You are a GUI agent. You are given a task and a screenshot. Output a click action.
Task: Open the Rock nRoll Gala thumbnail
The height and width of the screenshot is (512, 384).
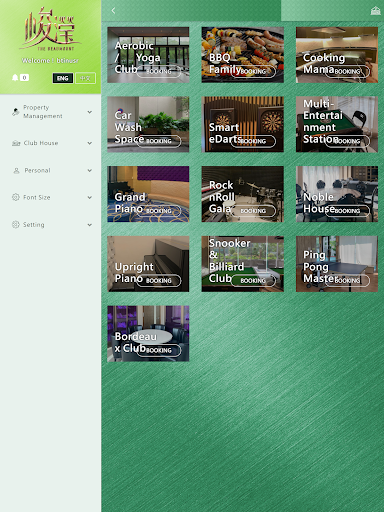243,194
